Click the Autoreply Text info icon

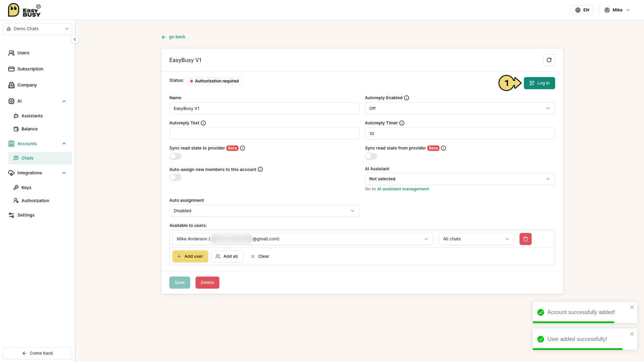[203, 123]
